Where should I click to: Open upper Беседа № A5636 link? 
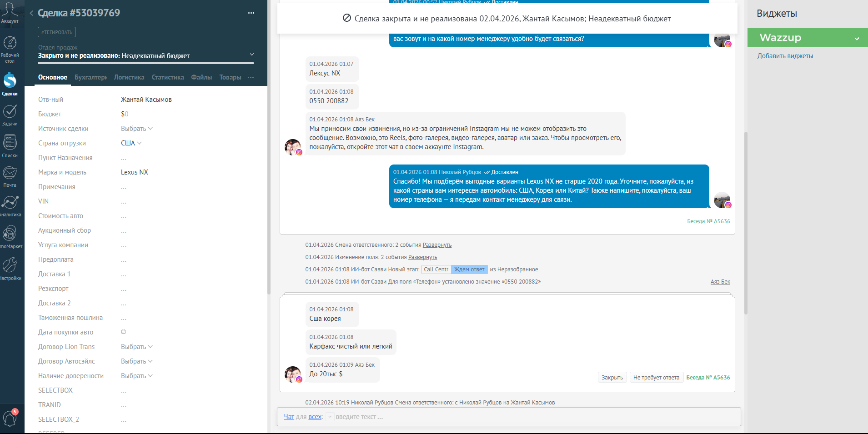click(708, 221)
